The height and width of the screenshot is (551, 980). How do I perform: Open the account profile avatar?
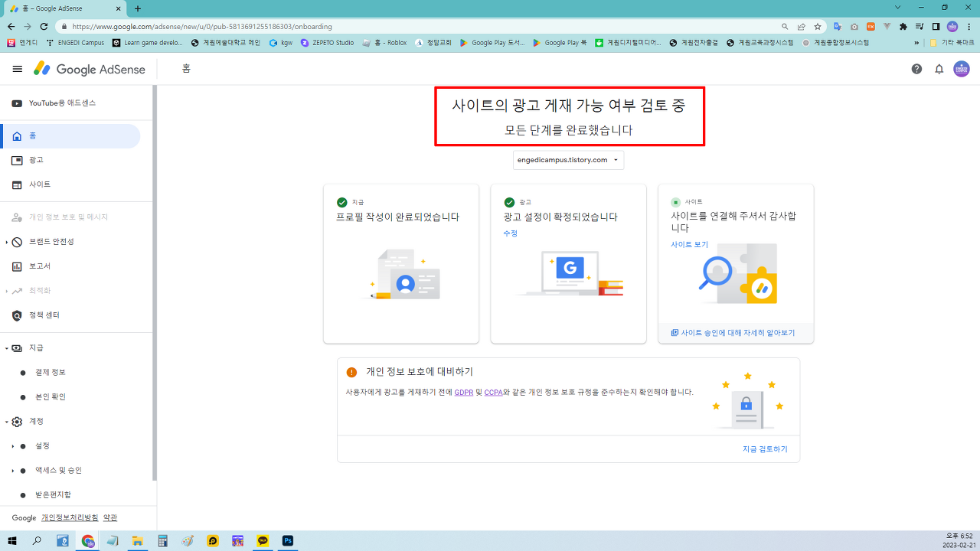[961, 69]
